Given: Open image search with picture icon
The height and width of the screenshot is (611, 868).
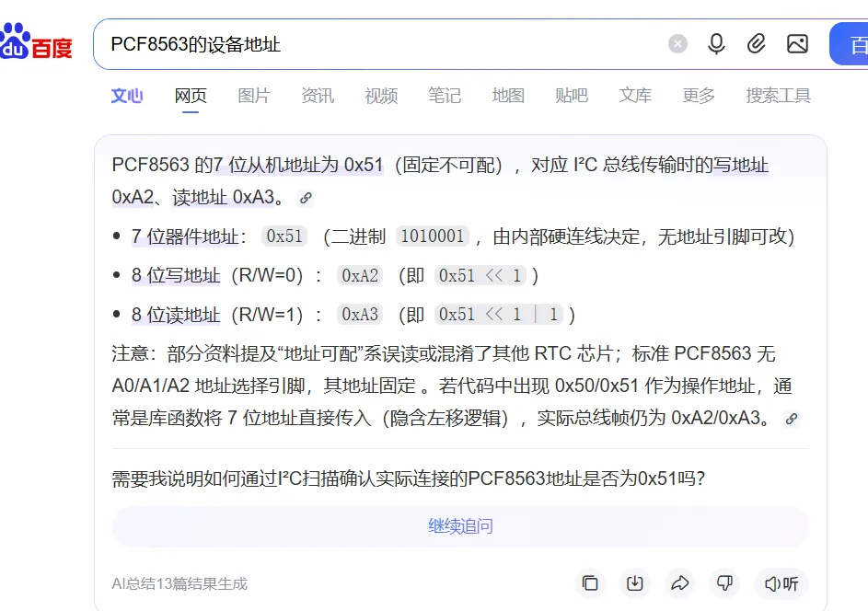Looking at the screenshot, I should (797, 44).
